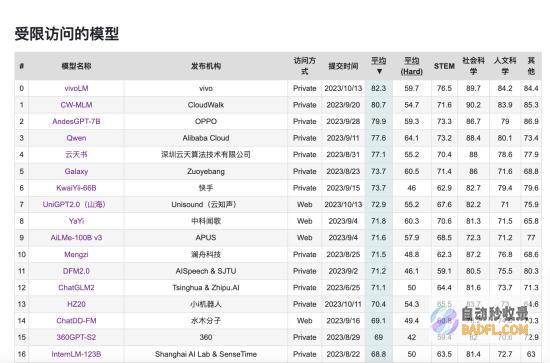Viewport: 550px width, 363px height.
Task: Click the 64.1 Hard score cell
Action: pos(411,138)
